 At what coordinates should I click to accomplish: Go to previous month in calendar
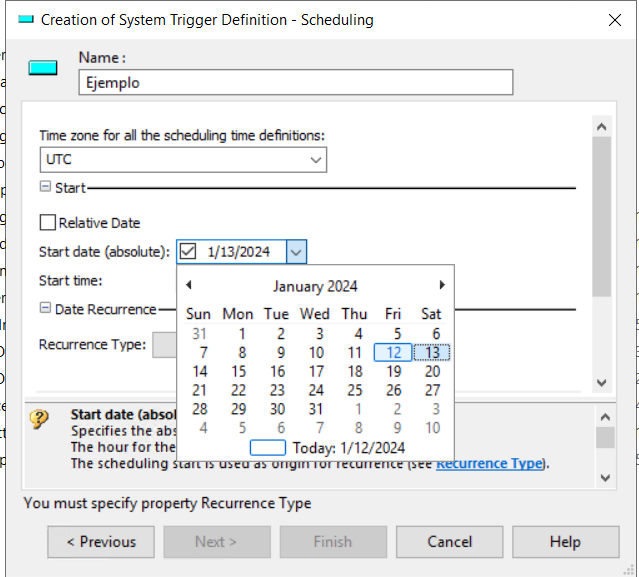click(x=189, y=285)
